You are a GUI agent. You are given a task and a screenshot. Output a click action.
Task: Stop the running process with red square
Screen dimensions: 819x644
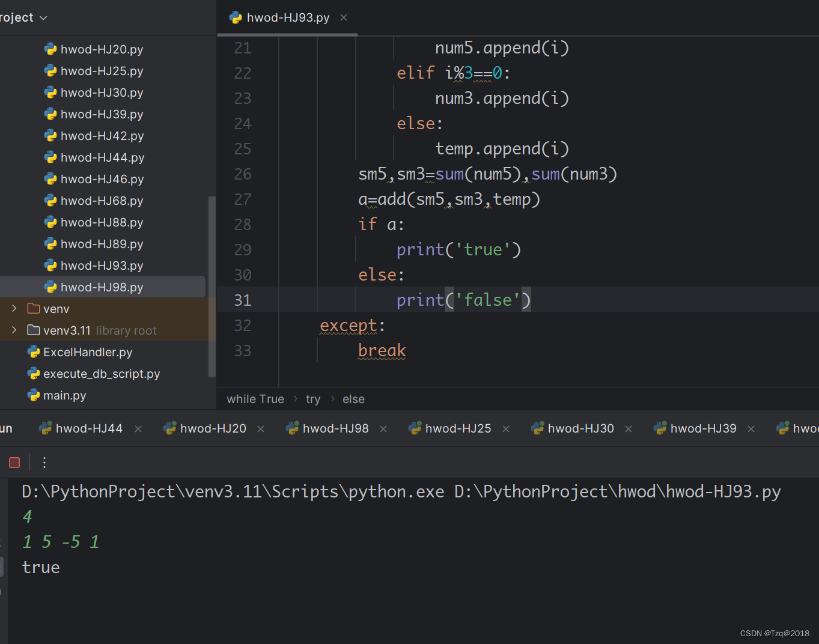(14, 463)
